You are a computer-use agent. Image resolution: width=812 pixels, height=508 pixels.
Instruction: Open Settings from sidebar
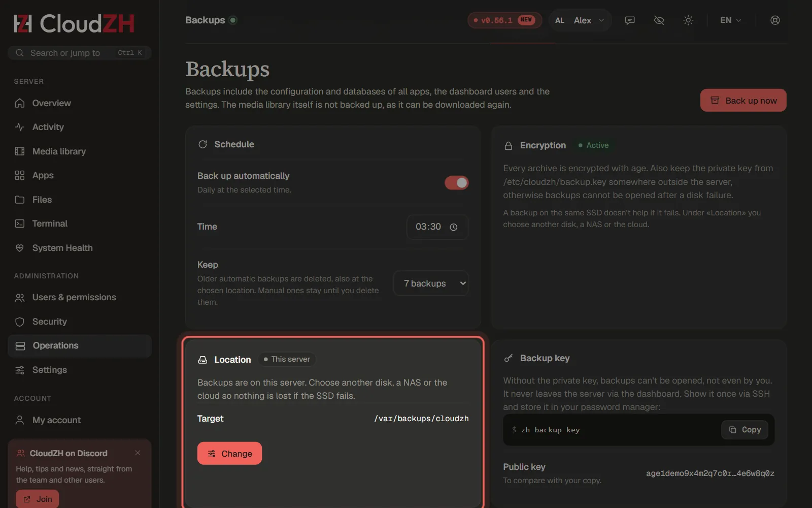click(x=80, y=370)
